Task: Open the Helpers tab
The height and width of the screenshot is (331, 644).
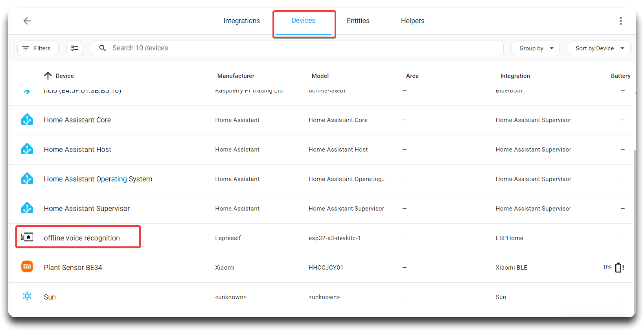Action: (412, 21)
